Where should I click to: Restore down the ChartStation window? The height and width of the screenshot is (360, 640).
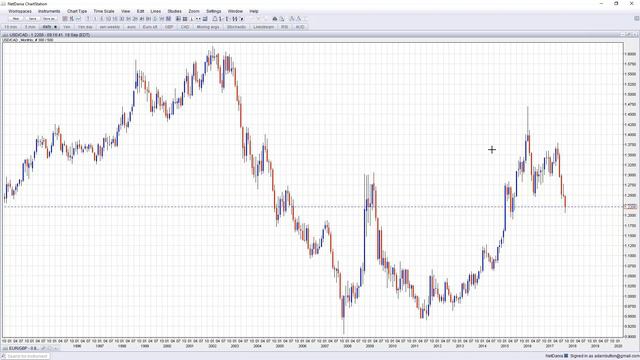pyautogui.click(x=616, y=4)
